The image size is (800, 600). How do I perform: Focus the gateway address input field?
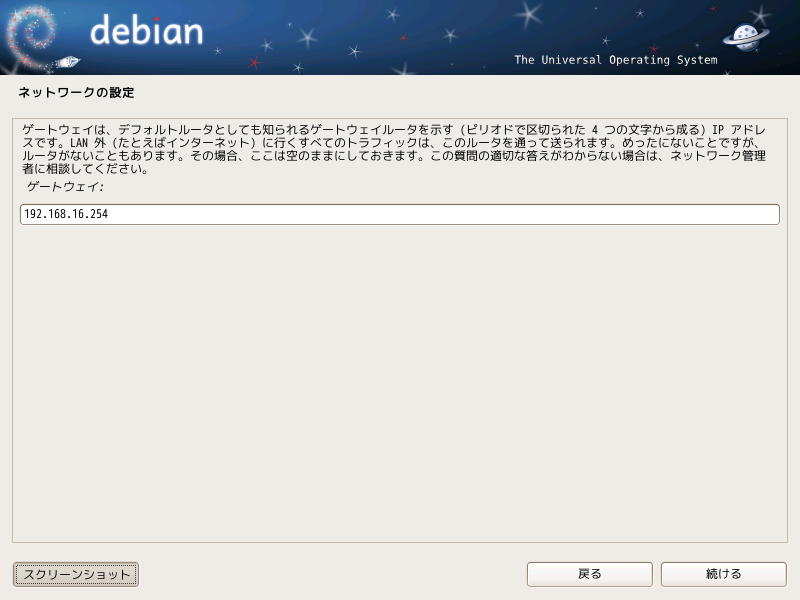[400, 214]
